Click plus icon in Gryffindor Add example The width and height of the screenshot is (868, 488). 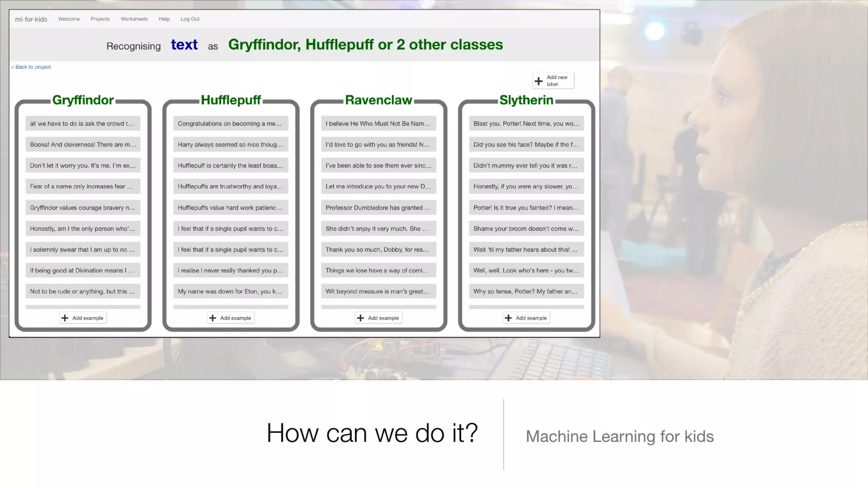[65, 318]
